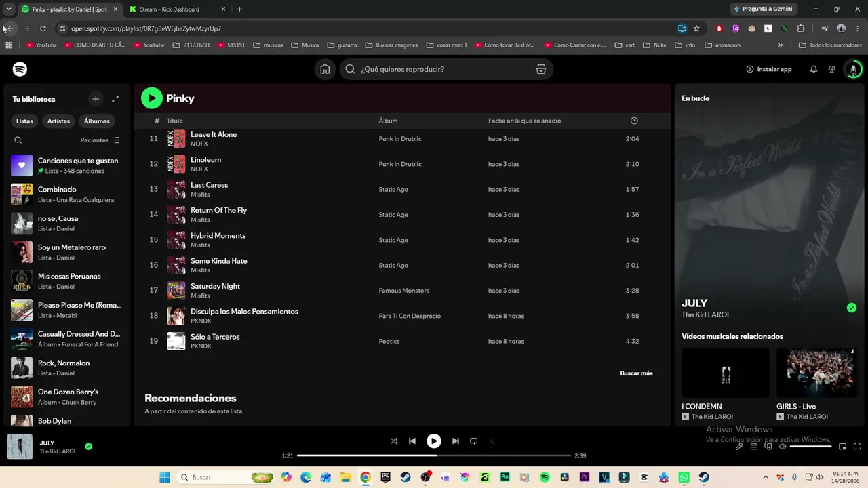The width and height of the screenshot is (868, 488).
Task: Select the track Hybrid Moments
Action: point(402,240)
